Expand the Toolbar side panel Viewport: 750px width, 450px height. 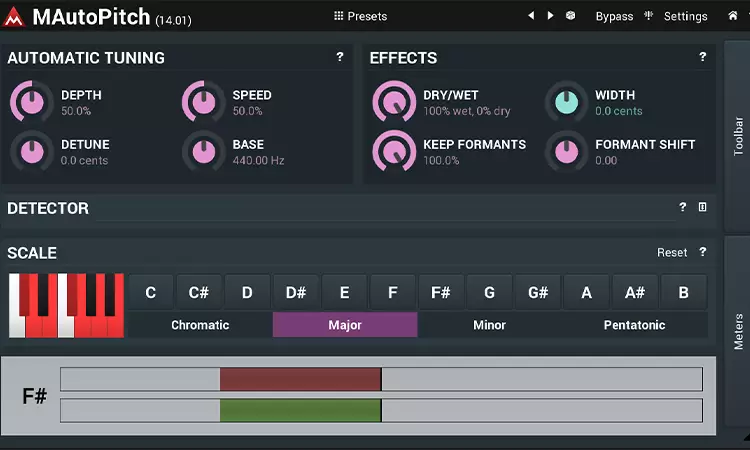click(x=737, y=136)
